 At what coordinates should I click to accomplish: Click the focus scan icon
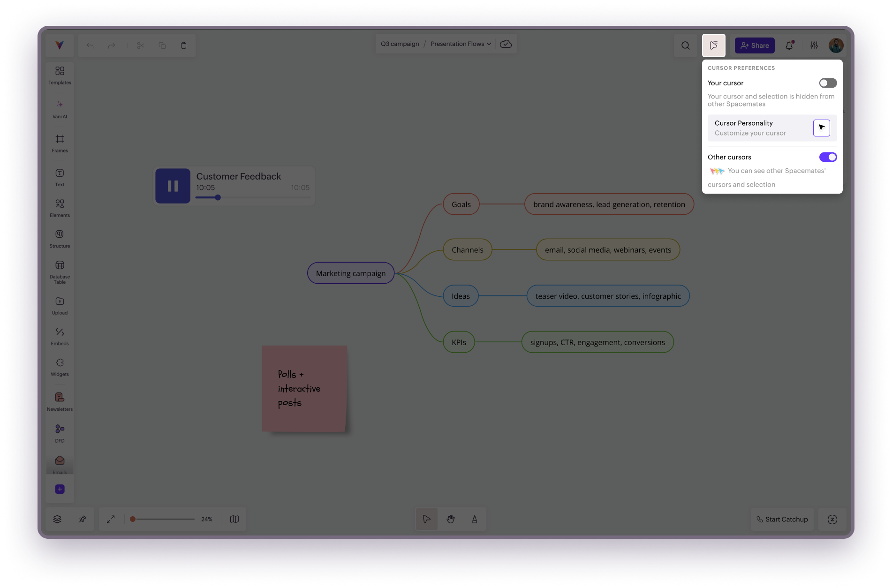click(832, 519)
